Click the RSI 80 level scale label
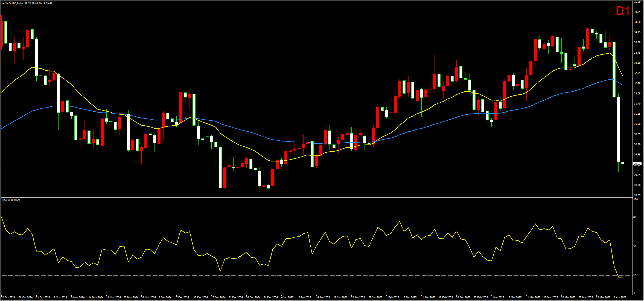This screenshot has height=301, width=644. (635, 217)
